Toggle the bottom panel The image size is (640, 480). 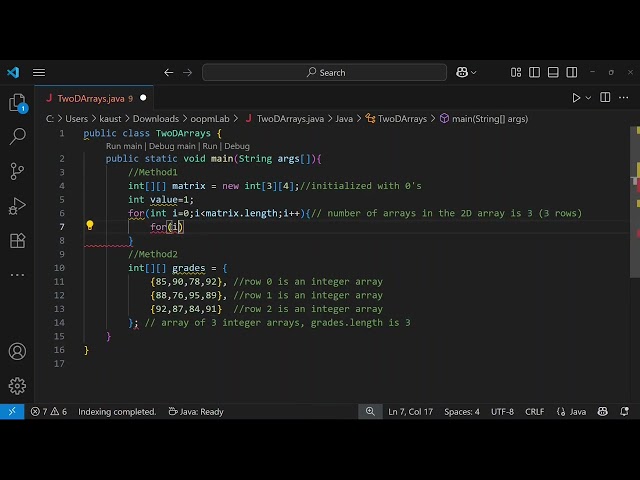click(553, 73)
